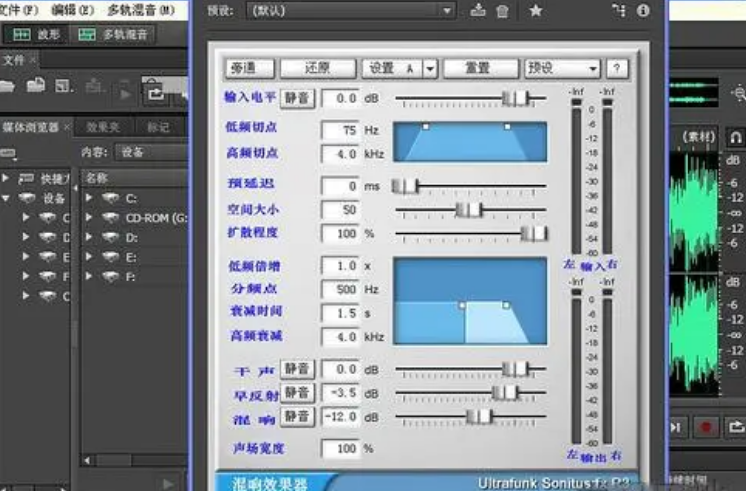Click the 分频点 500 Hz field
746x491 pixels.
coord(340,289)
